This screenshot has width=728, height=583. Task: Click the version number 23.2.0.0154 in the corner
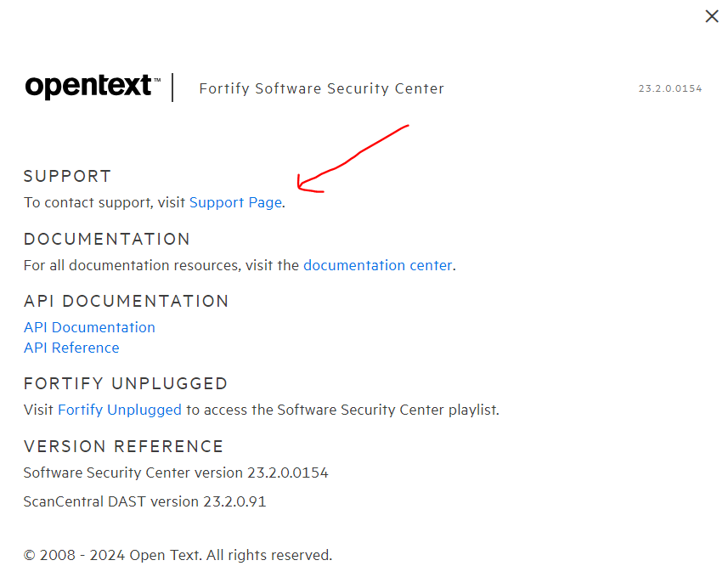point(670,88)
